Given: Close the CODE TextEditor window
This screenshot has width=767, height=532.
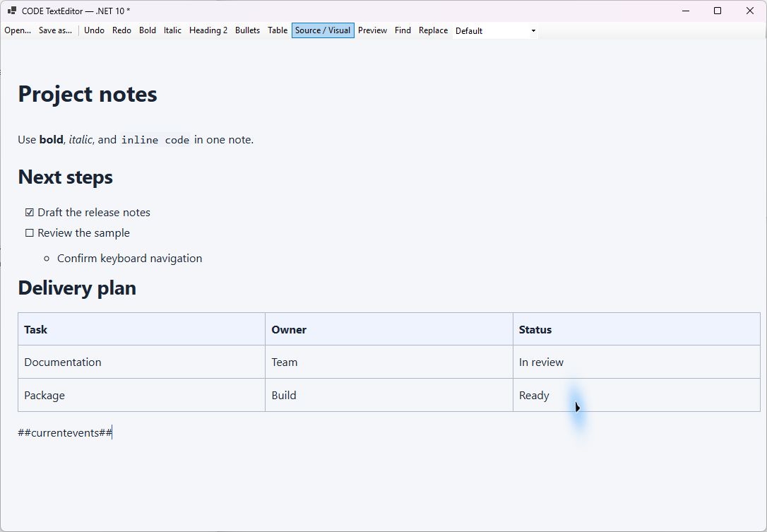Looking at the screenshot, I should tap(749, 11).
